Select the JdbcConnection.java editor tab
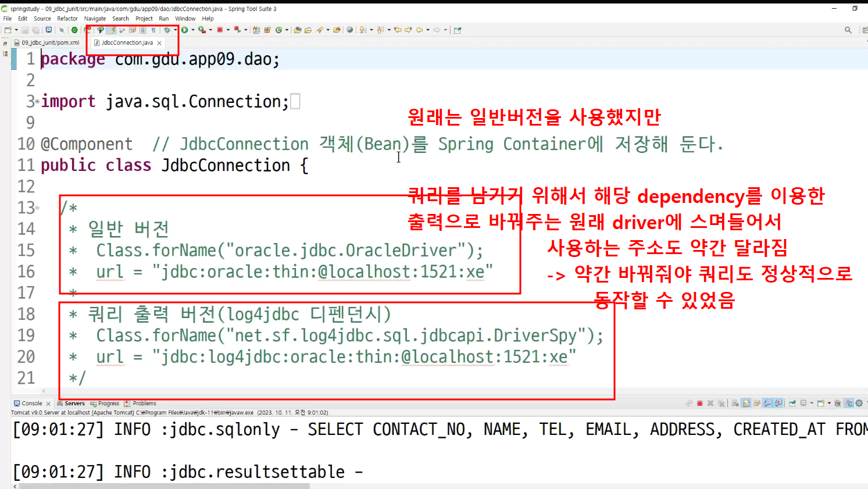 tap(127, 42)
